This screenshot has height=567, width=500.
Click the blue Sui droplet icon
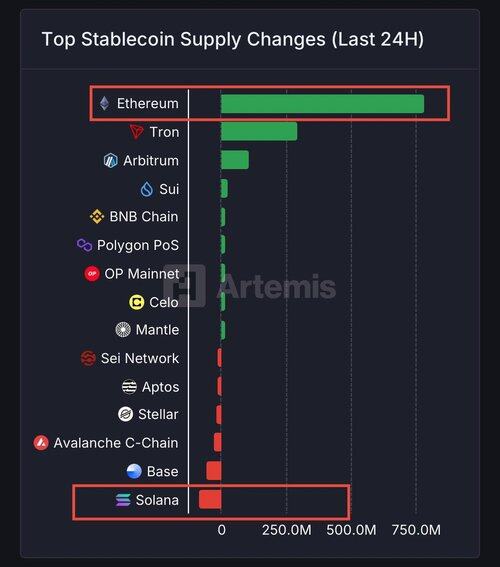coord(147,189)
